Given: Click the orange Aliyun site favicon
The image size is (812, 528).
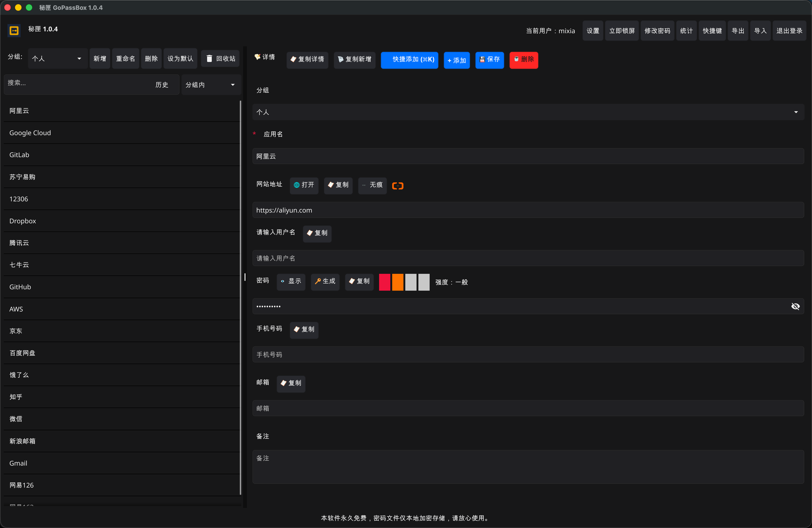Looking at the screenshot, I should [398, 186].
